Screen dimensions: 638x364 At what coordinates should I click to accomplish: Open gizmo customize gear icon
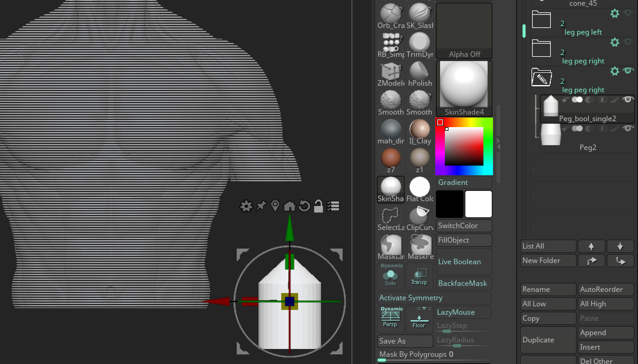tap(246, 206)
